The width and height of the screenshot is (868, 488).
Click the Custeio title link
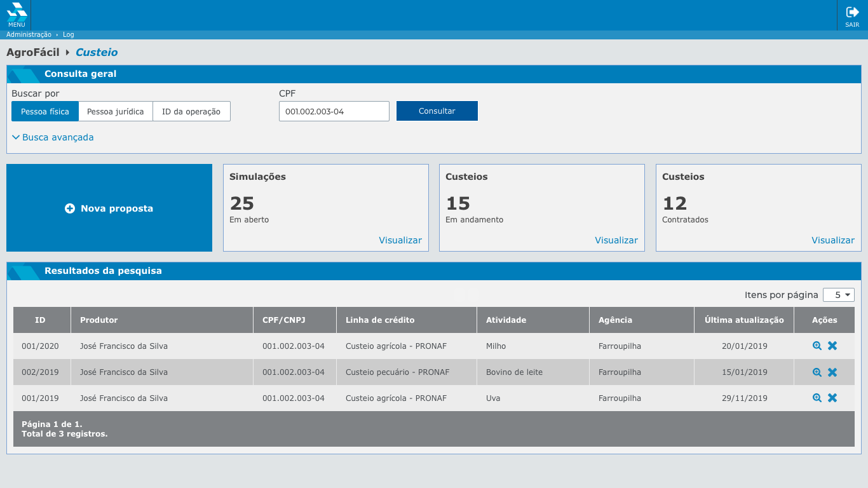coord(97,53)
